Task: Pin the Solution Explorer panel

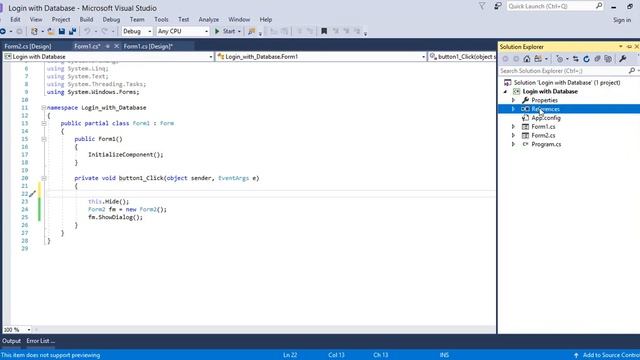Action: pyautogui.click(x=629, y=47)
